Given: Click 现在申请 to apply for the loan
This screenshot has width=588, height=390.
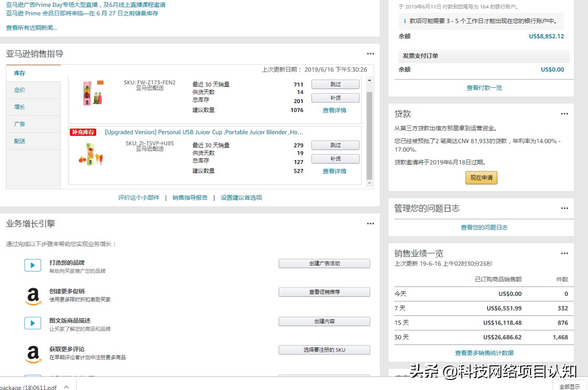Looking at the screenshot, I should (x=481, y=178).
